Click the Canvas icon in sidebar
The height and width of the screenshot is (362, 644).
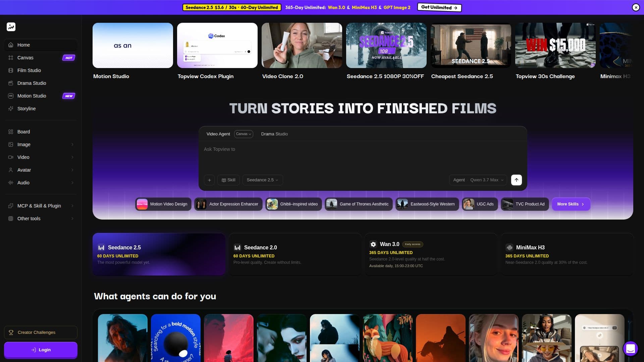pos(11,58)
